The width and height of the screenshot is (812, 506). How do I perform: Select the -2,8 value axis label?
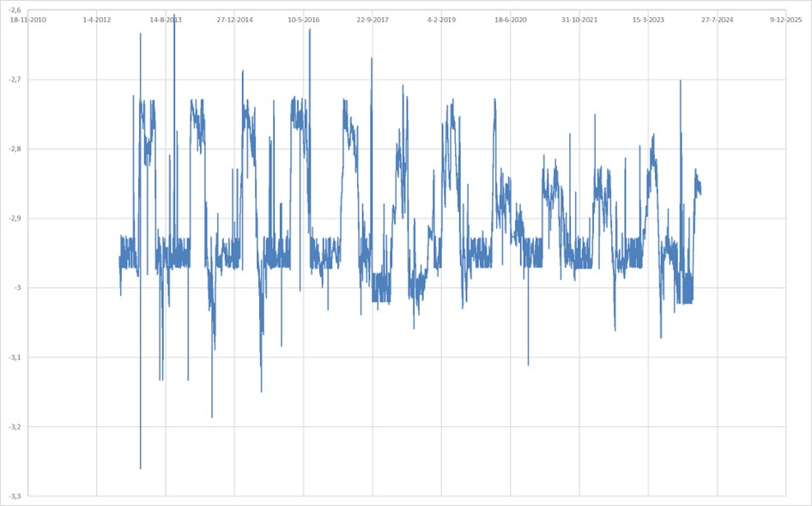(x=15, y=149)
